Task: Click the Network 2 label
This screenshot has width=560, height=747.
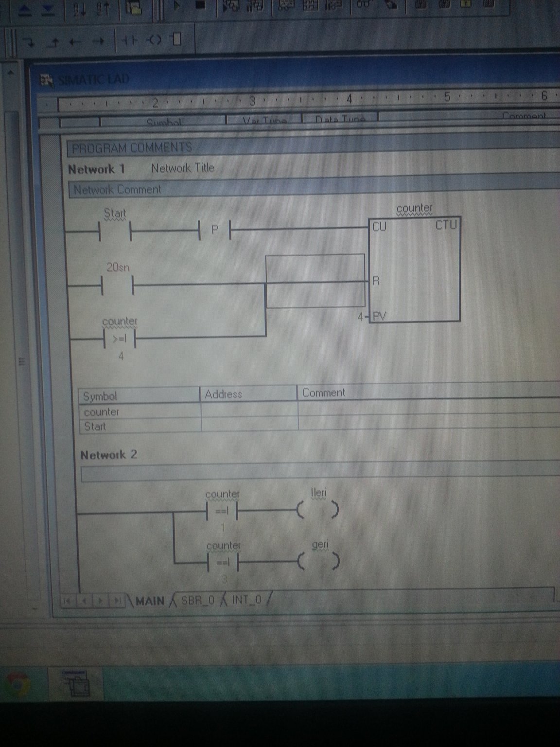Action: point(109,455)
